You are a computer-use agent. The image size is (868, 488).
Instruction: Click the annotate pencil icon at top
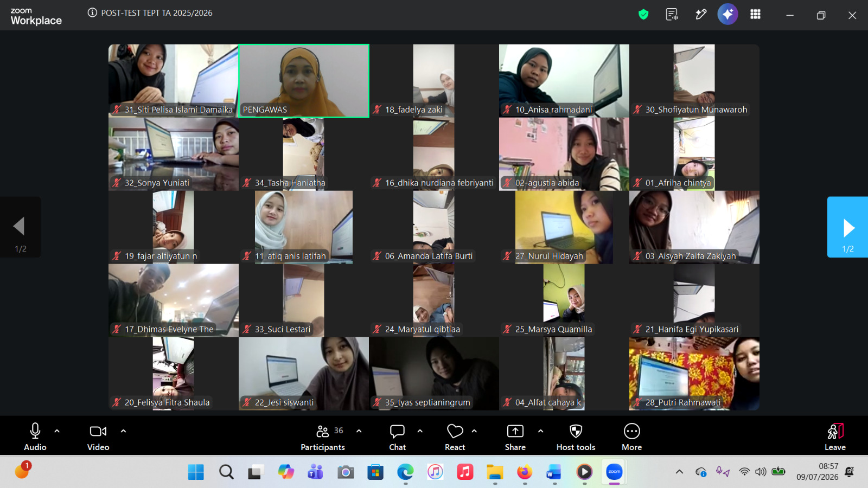coord(701,15)
